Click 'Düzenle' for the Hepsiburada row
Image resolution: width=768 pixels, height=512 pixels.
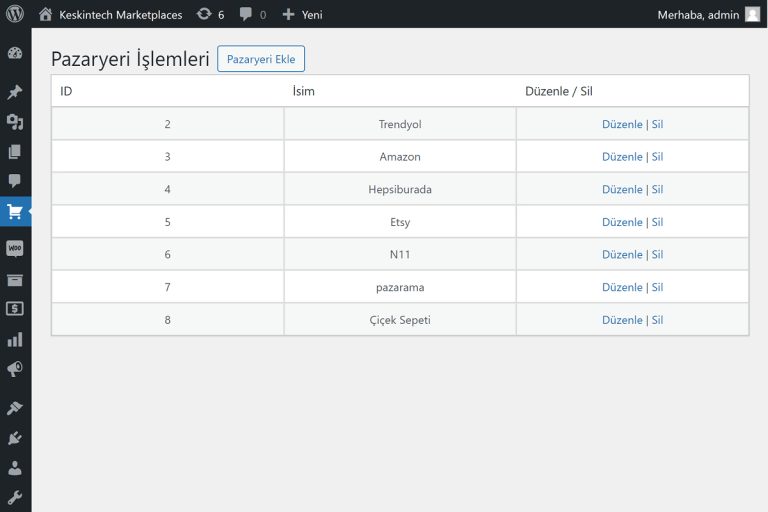[x=622, y=189]
